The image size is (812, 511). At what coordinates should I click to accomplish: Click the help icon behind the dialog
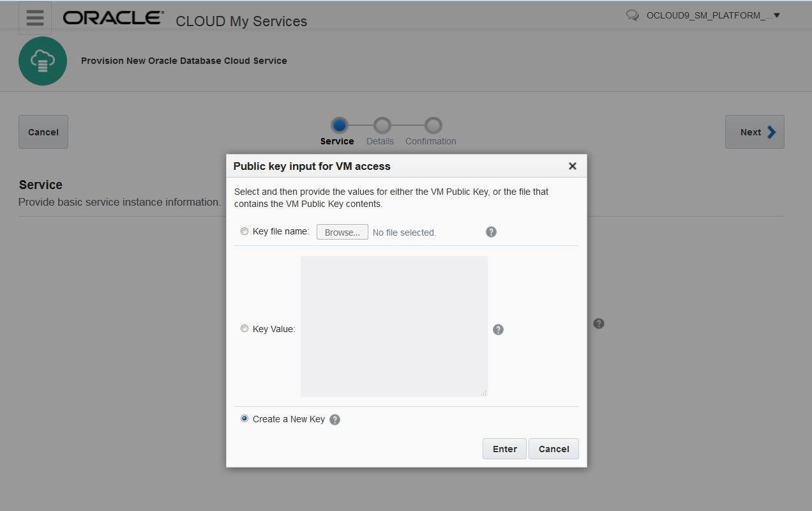coord(599,323)
